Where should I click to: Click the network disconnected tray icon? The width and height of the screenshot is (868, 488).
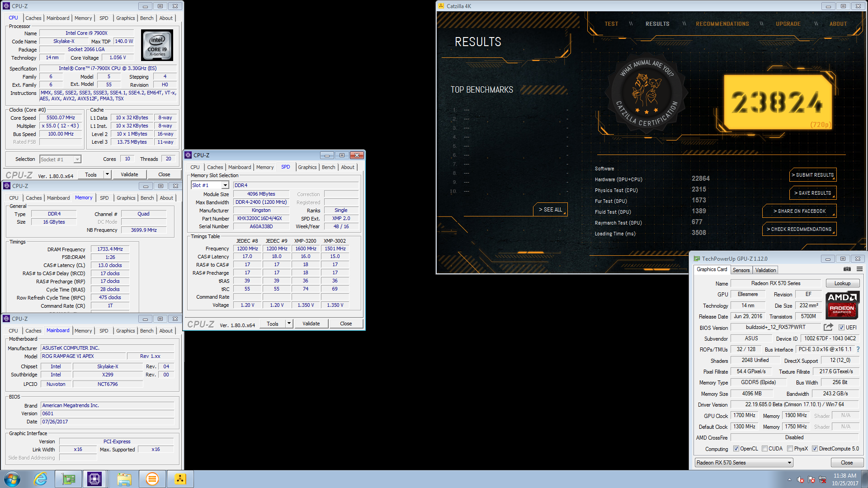pos(822,479)
